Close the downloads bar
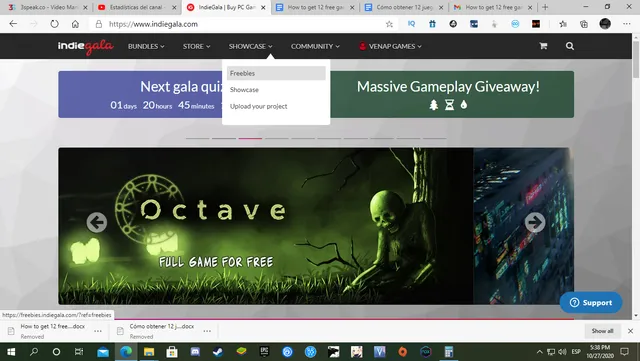Image resolution: width=640 pixels, height=361 pixels. click(x=630, y=331)
